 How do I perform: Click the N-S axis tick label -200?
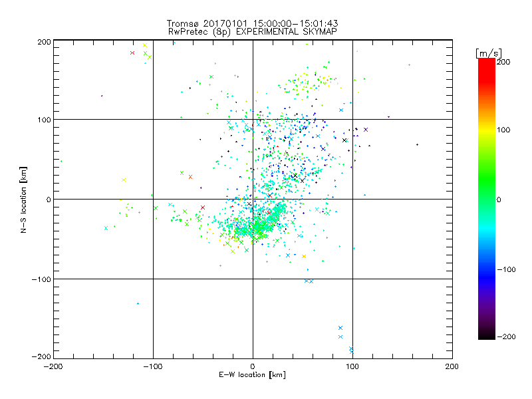(41, 356)
